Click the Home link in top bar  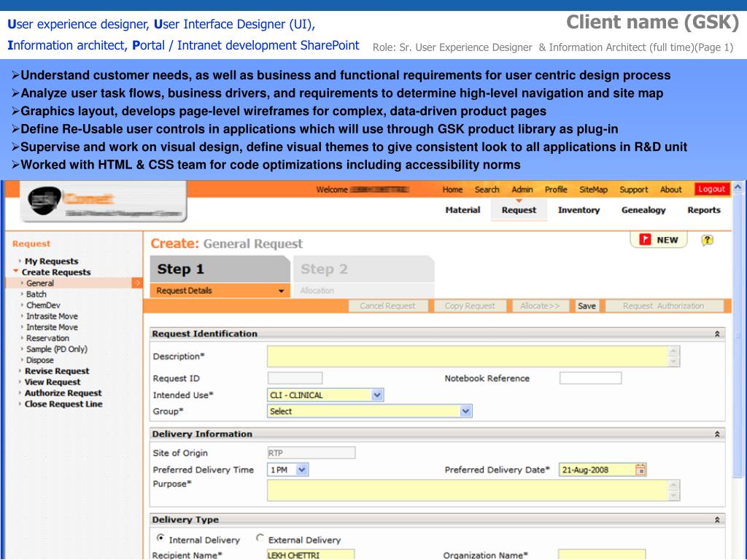tap(452, 190)
